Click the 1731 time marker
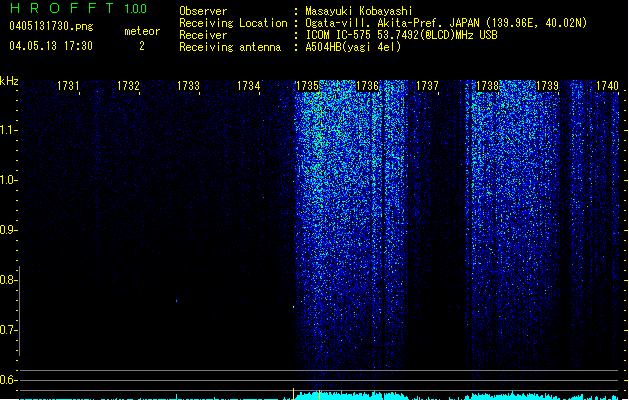Viewport: 629px width, 400px height. pos(68,86)
